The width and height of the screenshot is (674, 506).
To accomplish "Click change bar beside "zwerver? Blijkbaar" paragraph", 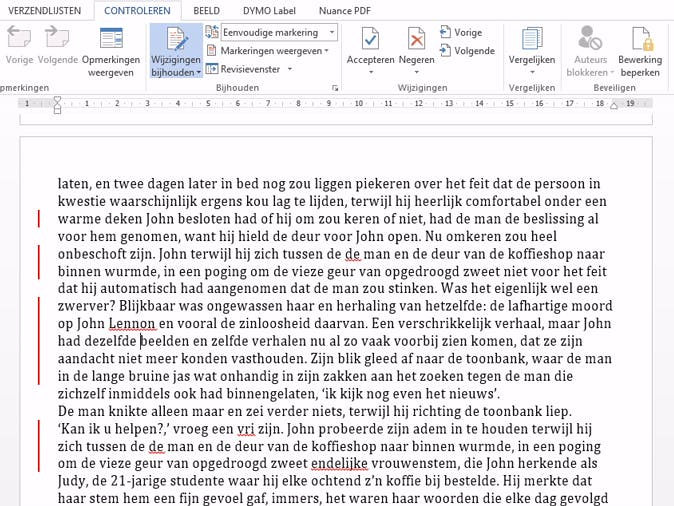I will click(39, 340).
